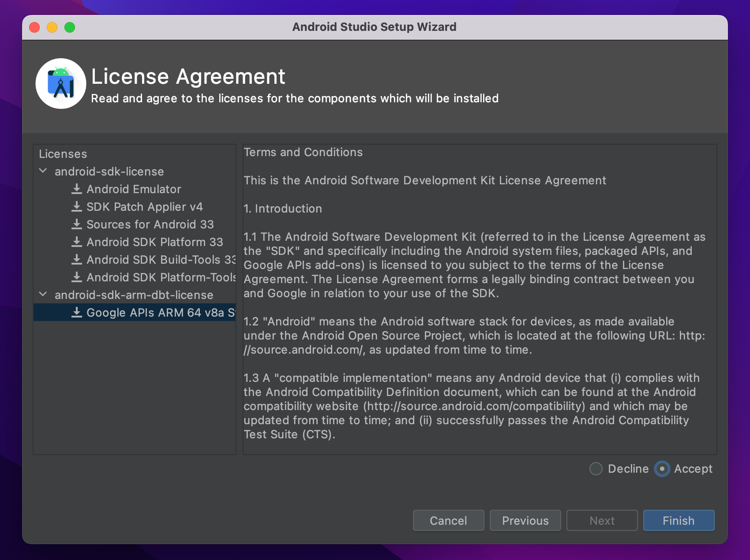Click the Previous button

525,520
